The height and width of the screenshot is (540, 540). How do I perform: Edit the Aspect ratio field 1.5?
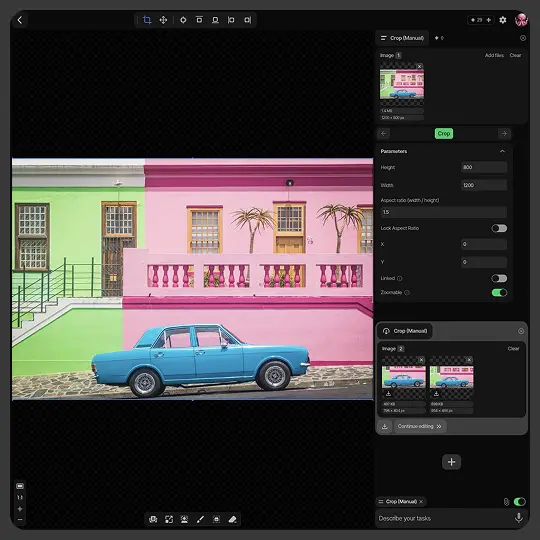(x=444, y=212)
